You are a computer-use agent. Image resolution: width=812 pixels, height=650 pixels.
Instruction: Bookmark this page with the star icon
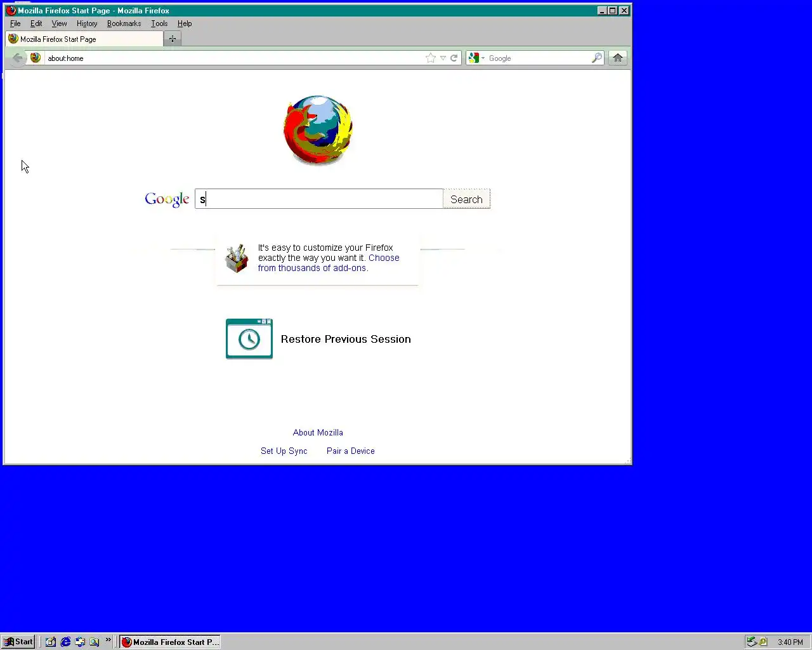(431, 58)
